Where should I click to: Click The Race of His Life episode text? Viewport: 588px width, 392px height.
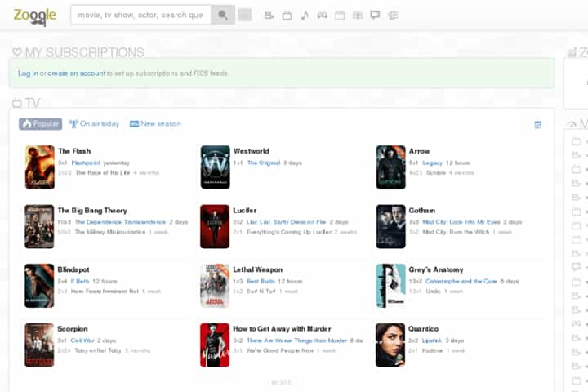click(x=102, y=173)
